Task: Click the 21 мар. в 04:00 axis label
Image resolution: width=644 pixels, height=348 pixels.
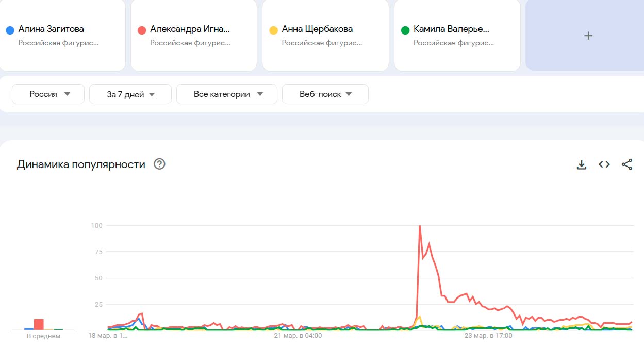Action: [298, 336]
